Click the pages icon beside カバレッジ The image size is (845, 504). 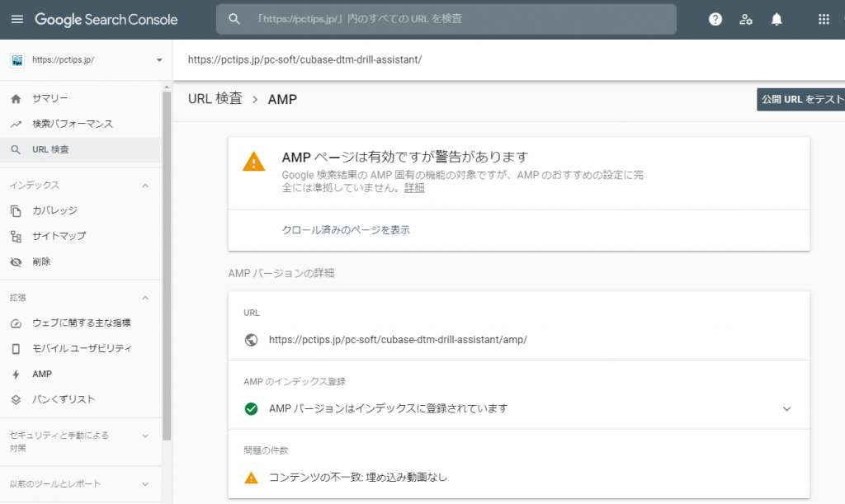pyautogui.click(x=17, y=210)
